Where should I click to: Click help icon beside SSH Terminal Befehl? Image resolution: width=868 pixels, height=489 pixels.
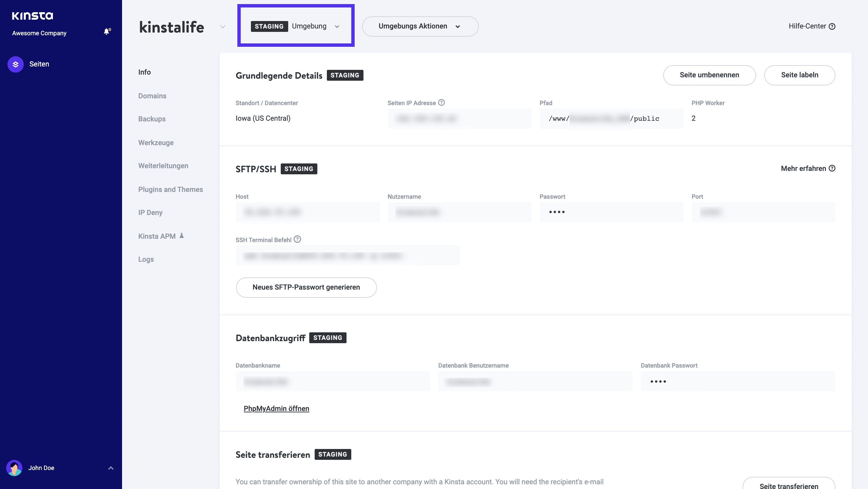297,239
